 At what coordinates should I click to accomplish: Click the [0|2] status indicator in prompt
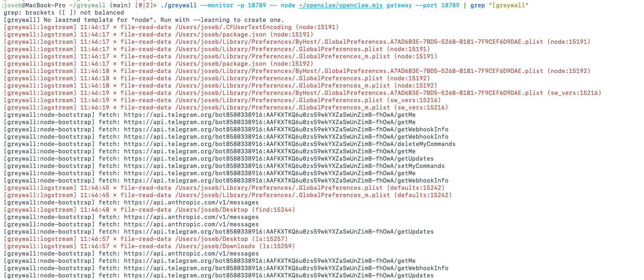click(x=144, y=5)
